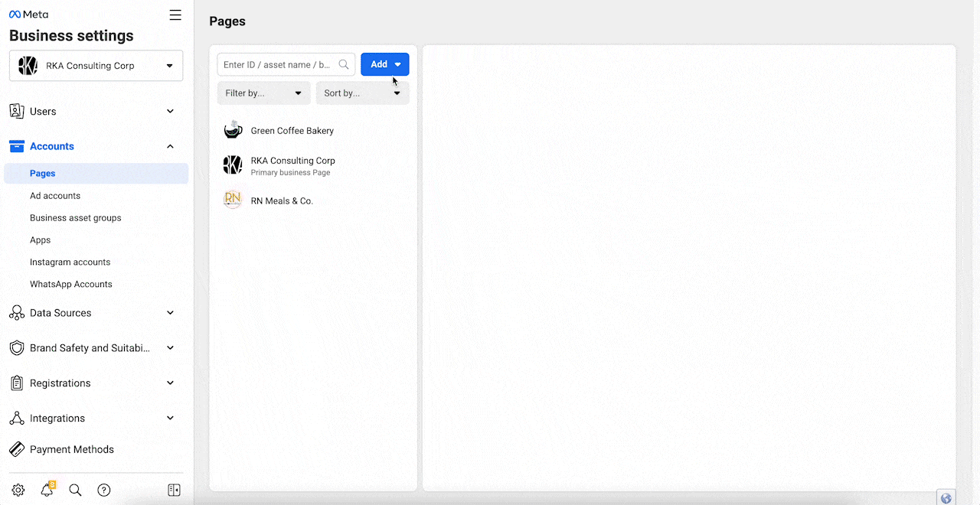
Task: Collapse the Accounts section chevron
Action: tap(170, 146)
